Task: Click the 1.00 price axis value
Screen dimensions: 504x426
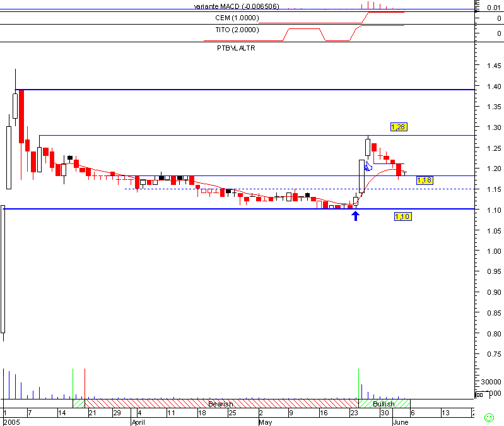Action: [494, 251]
